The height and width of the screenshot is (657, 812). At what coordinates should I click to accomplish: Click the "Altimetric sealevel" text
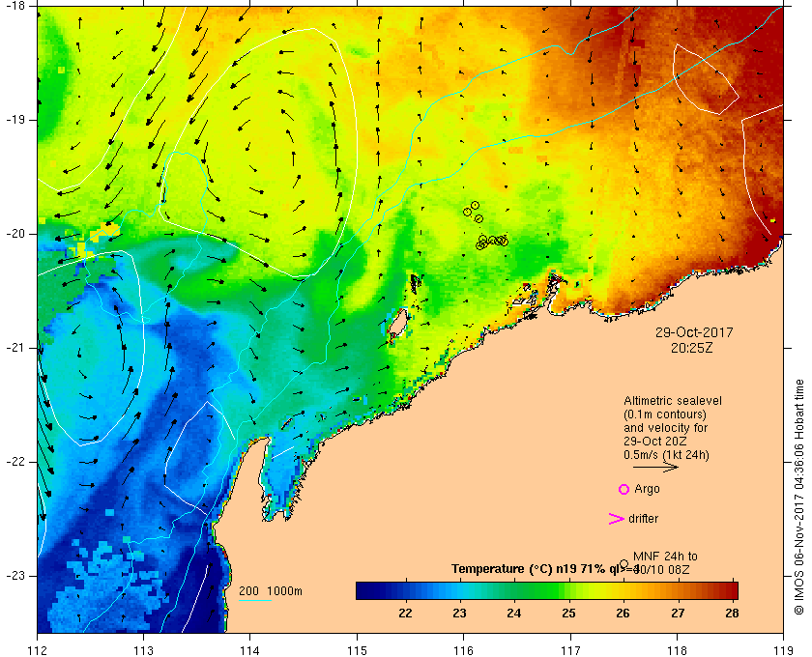click(x=673, y=401)
